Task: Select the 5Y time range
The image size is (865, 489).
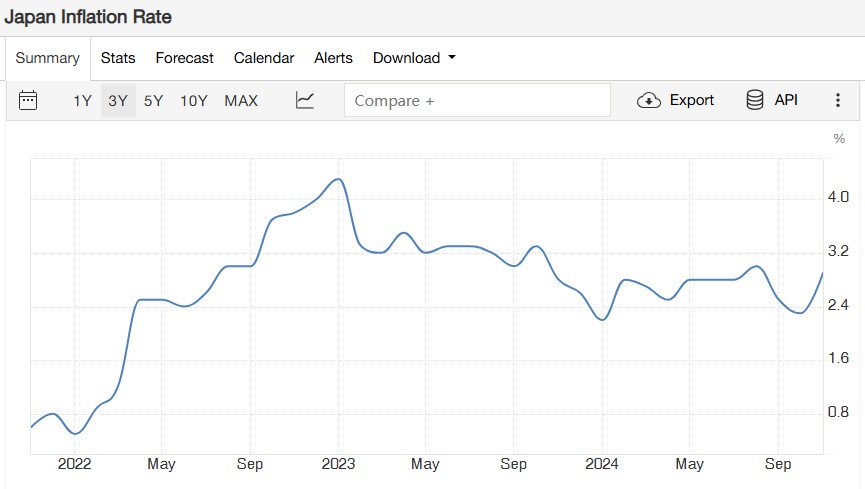Action: pos(153,100)
